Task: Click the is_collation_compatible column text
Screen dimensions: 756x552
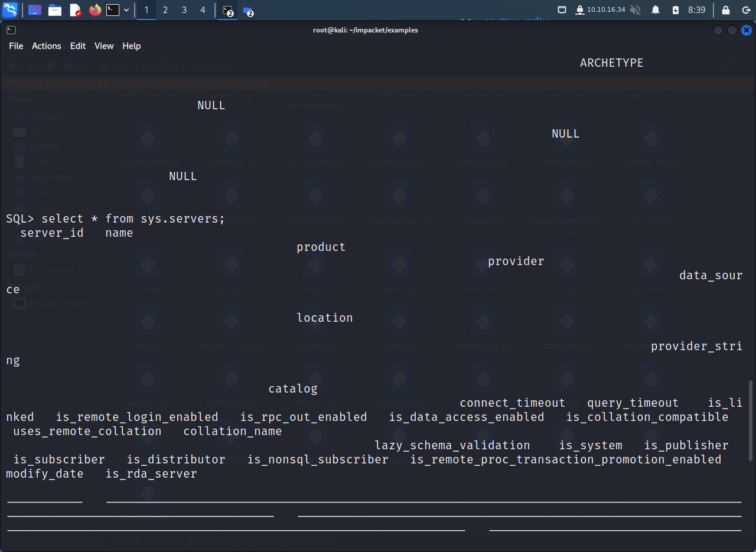Action: pos(647,417)
